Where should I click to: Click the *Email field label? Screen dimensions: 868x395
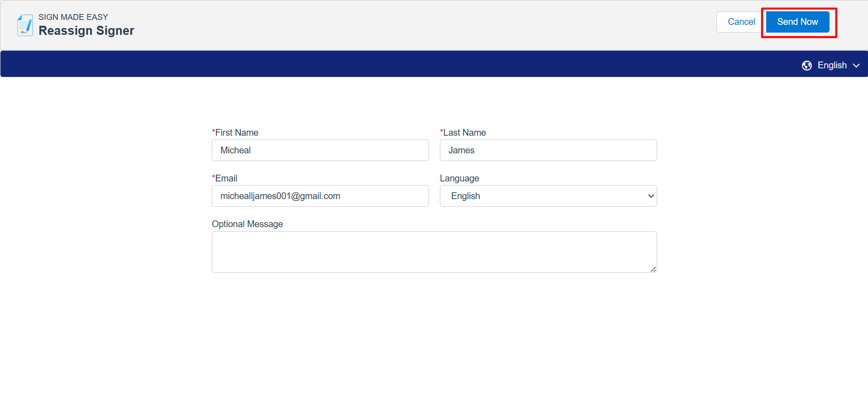tap(224, 178)
